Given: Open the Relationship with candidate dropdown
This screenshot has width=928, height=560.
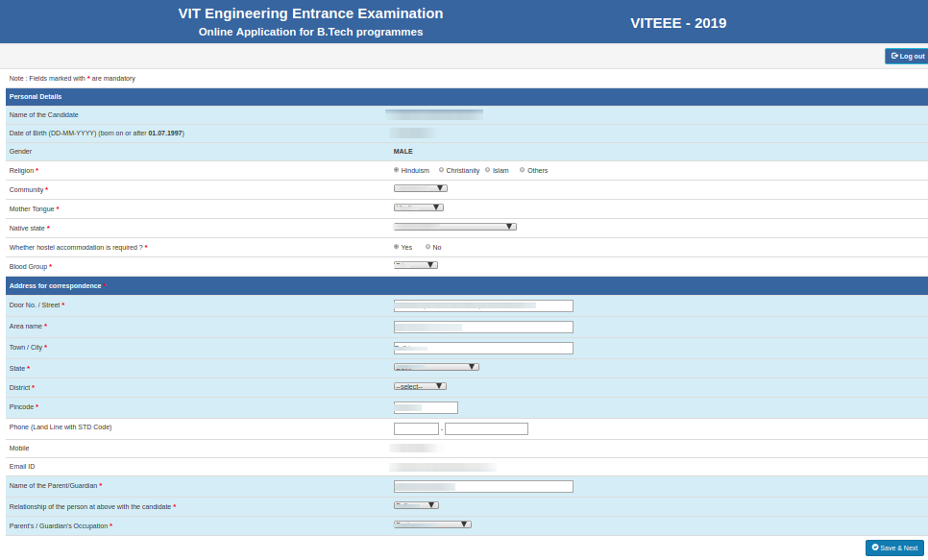Looking at the screenshot, I should [x=416, y=504].
